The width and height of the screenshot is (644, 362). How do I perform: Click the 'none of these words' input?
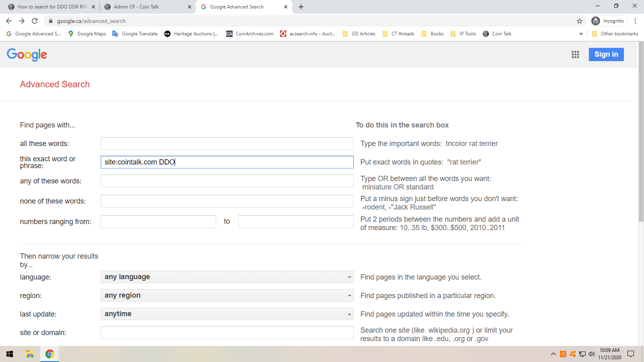pos(227,201)
